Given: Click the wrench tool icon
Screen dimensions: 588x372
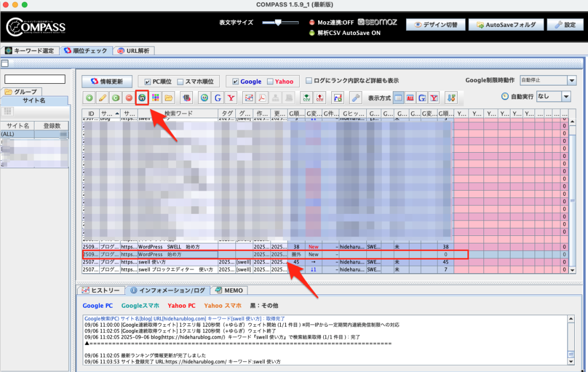Looking at the screenshot, I should point(355,98).
